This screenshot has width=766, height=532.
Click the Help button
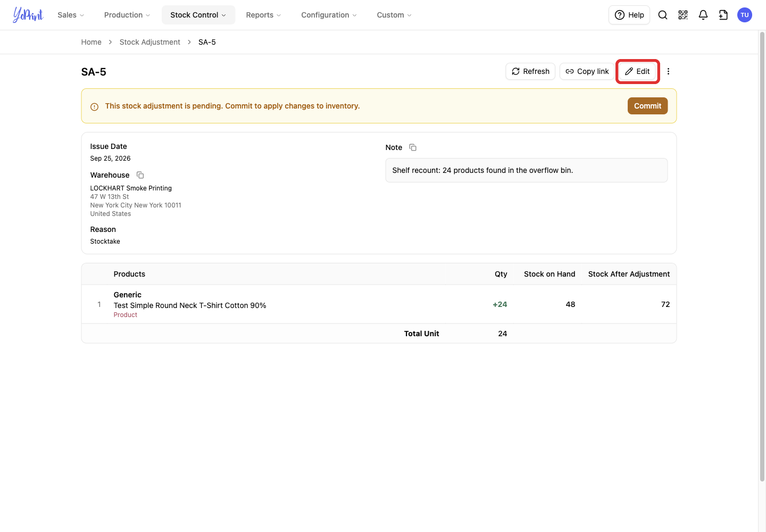pyautogui.click(x=629, y=15)
